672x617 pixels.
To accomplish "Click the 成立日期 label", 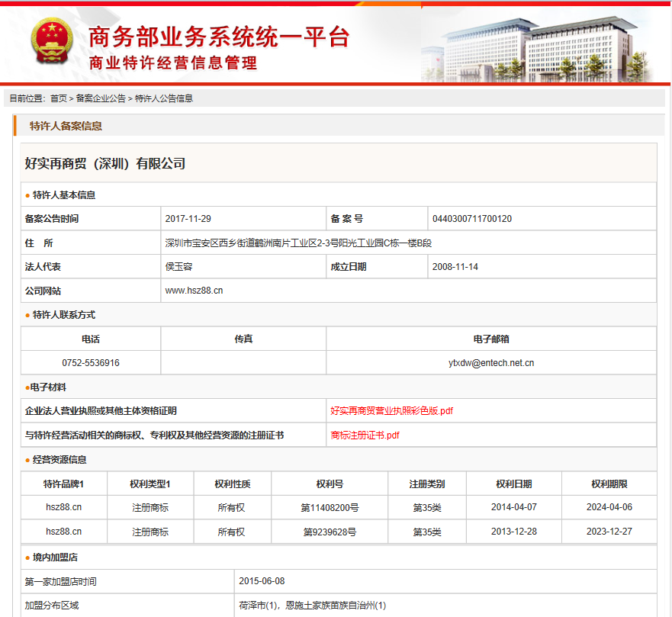I will (x=349, y=267).
